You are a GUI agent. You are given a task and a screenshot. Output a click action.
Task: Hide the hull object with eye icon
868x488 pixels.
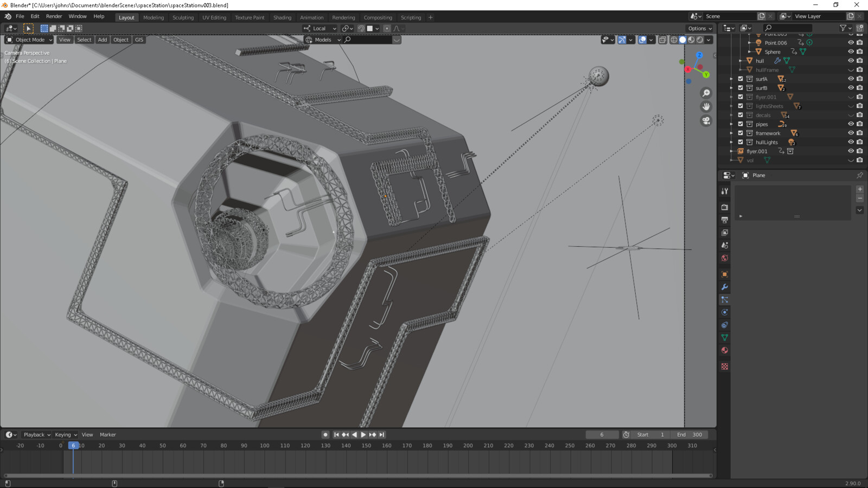(x=851, y=61)
